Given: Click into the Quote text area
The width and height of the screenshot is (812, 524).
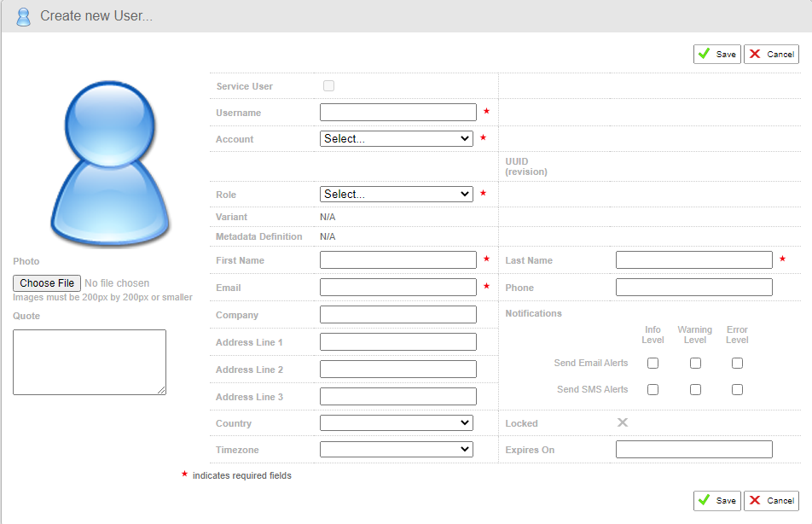Looking at the screenshot, I should [x=89, y=362].
